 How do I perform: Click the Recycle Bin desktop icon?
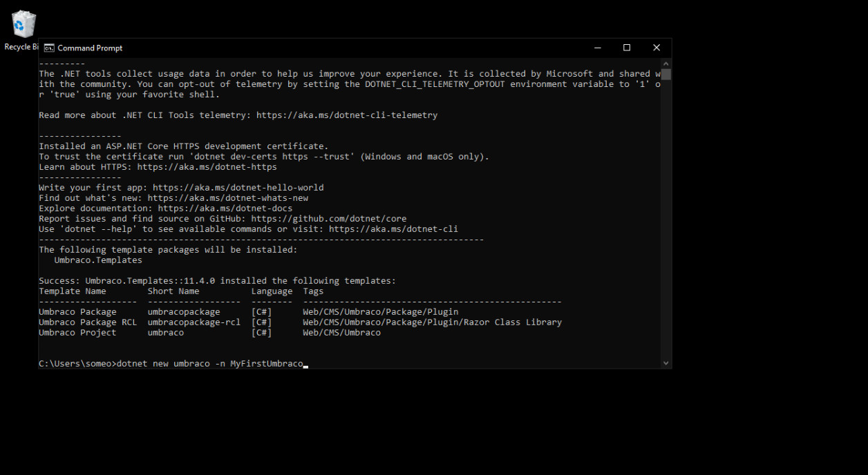23,25
